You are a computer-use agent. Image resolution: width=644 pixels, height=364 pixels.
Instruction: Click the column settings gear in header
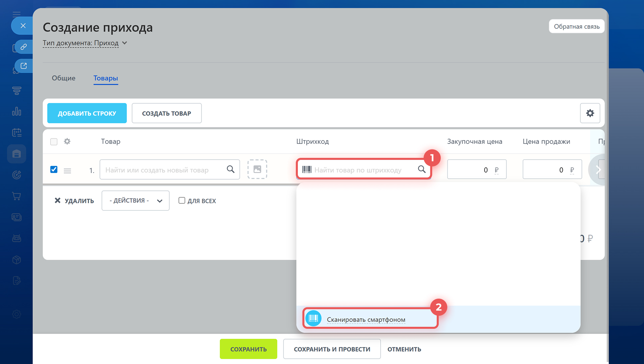pos(67,141)
